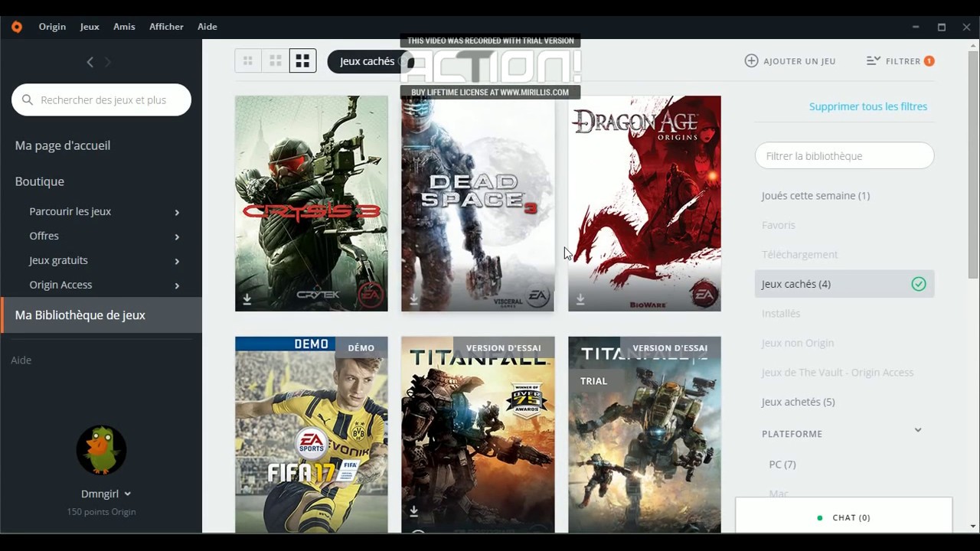Click download arrow on Dragon Age Origins
980x551 pixels.
pyautogui.click(x=580, y=299)
